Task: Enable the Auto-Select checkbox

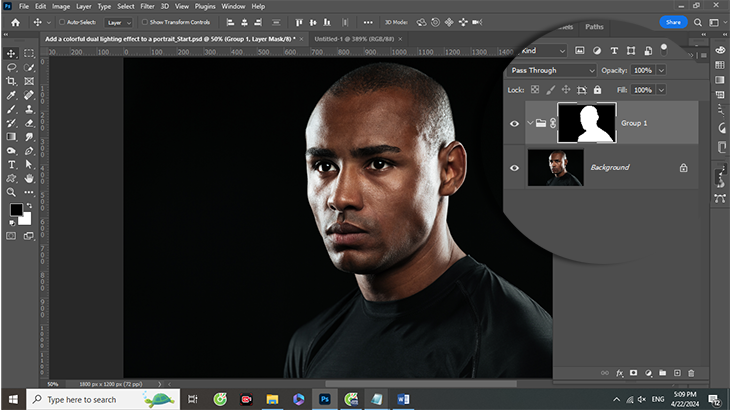Action: tap(62, 21)
